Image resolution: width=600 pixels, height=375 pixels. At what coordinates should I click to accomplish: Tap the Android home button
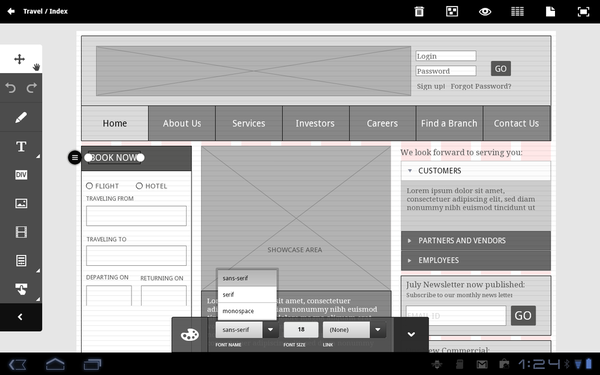click(x=55, y=364)
